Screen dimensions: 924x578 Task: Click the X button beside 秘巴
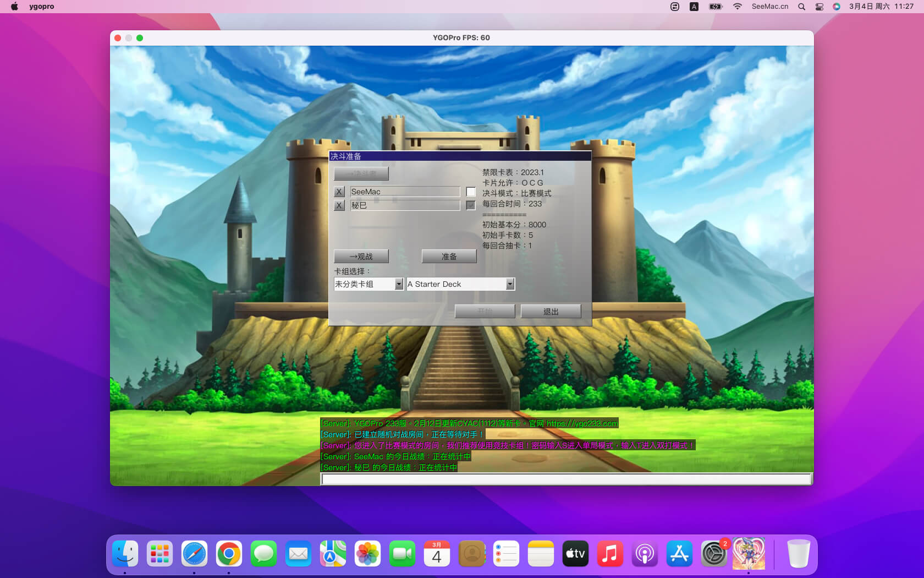coord(339,205)
